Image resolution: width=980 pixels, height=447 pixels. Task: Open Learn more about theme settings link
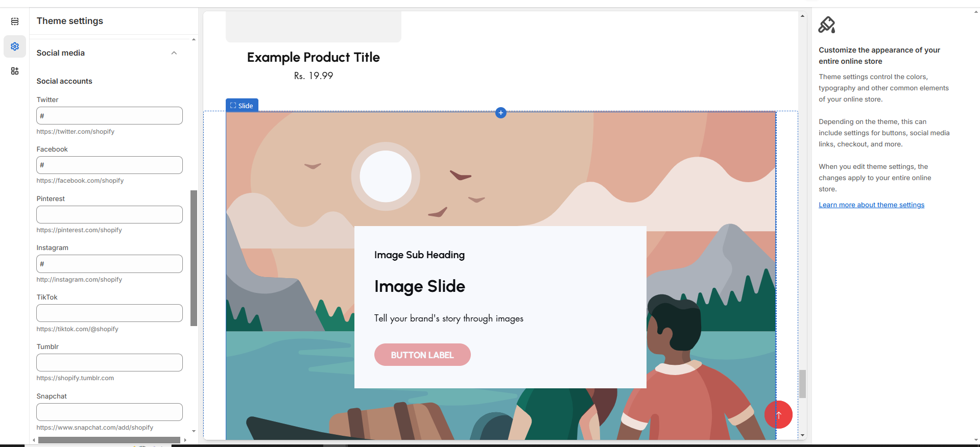(x=871, y=205)
